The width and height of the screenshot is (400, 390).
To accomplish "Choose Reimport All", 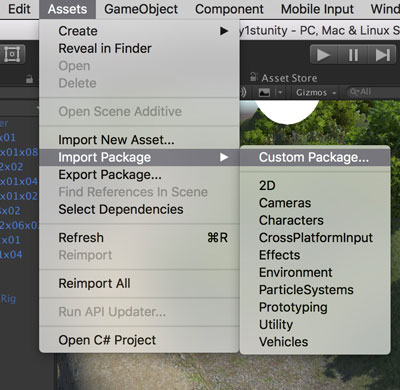I will (x=139, y=283).
